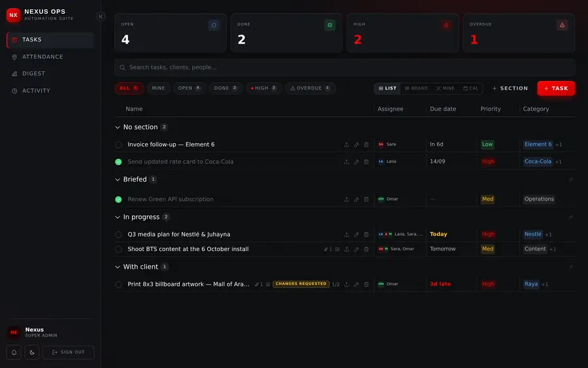The height and width of the screenshot is (368, 588).
Task: Filter by DONE tasks chip
Action: point(226,88)
